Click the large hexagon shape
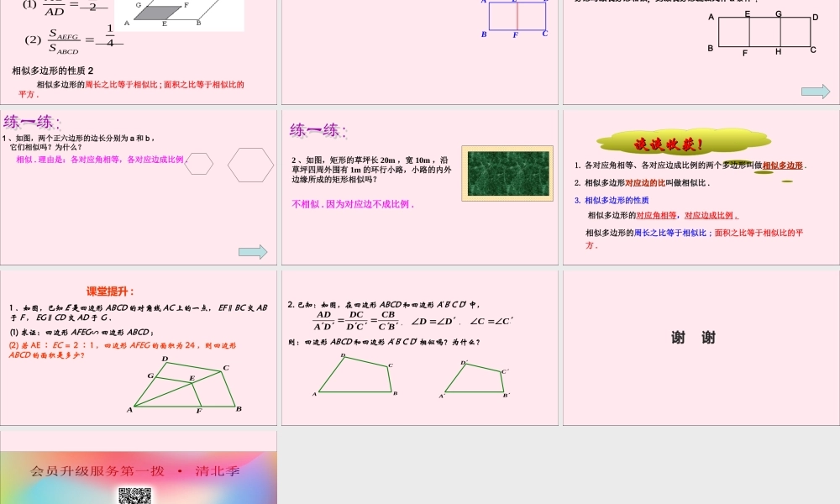840x504 pixels. [250, 165]
